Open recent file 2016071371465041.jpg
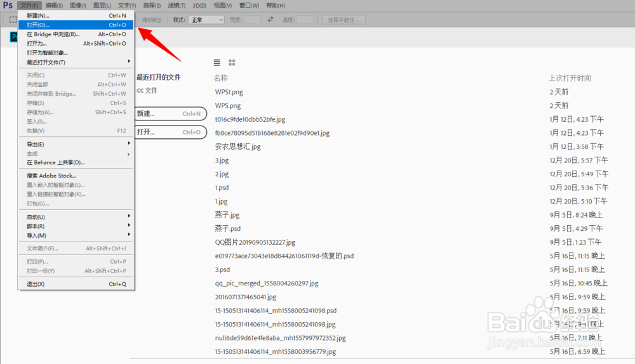This screenshot has width=635, height=364. [245, 297]
